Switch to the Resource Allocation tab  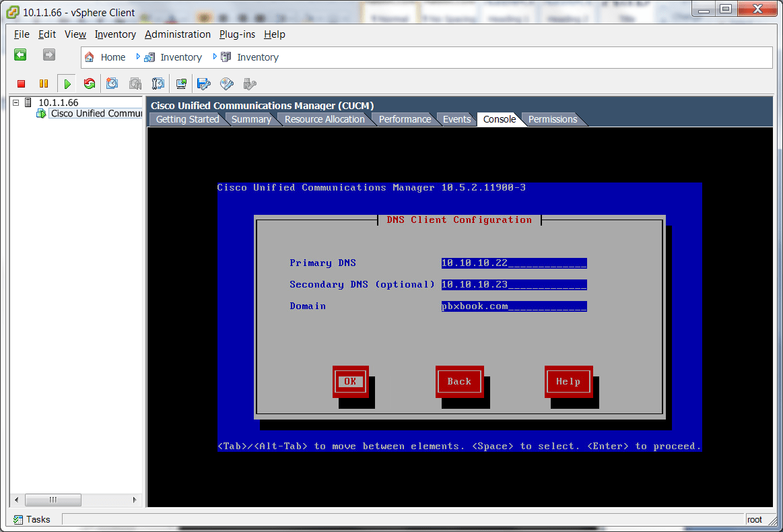325,119
